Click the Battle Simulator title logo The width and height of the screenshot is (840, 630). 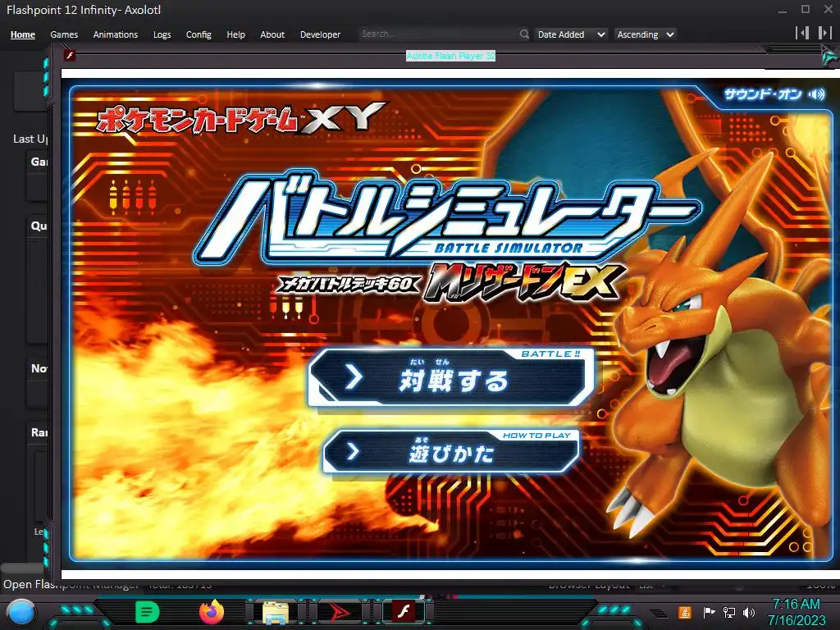[x=447, y=218]
